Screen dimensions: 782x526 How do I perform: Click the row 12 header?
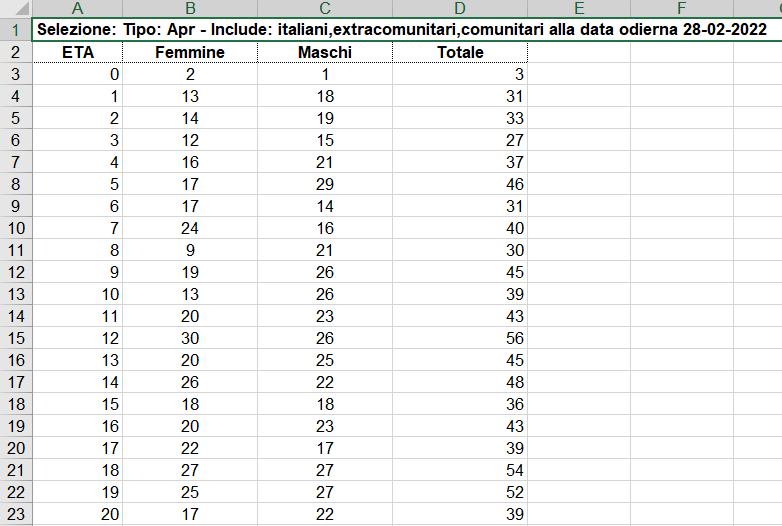(15, 272)
